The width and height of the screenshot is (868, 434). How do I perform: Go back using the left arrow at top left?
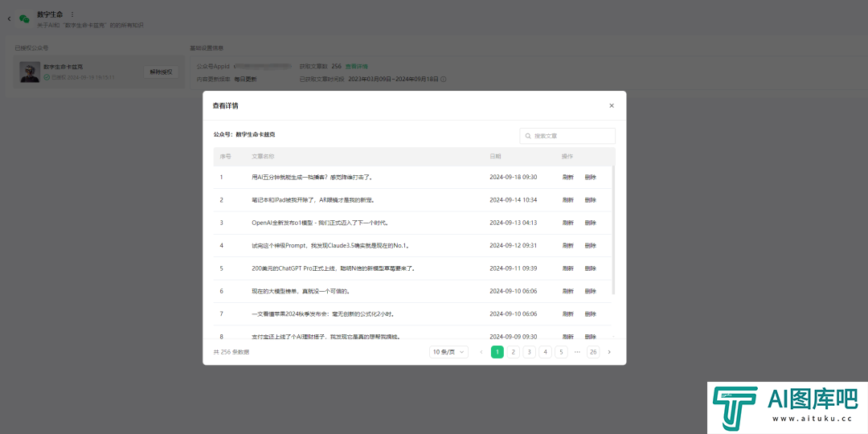[x=9, y=19]
